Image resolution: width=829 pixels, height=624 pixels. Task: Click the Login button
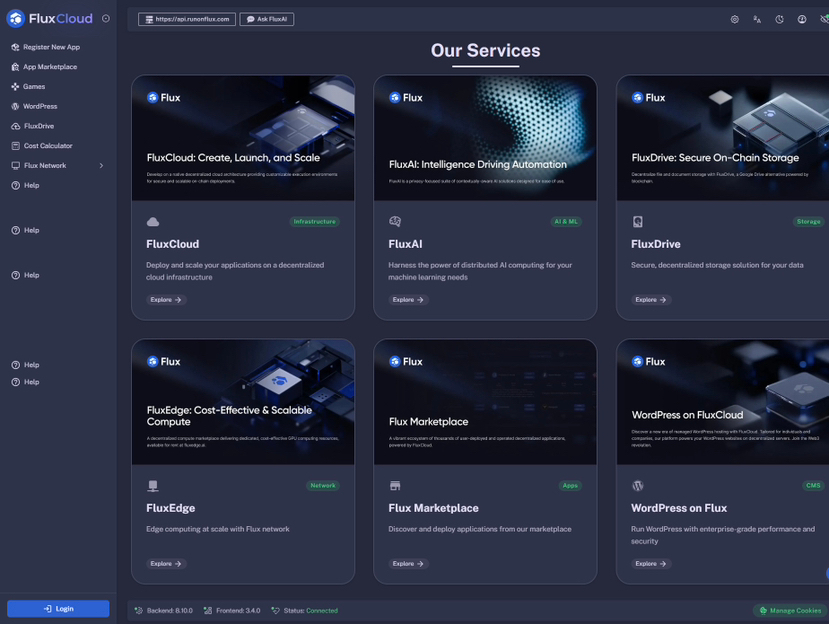(x=58, y=609)
